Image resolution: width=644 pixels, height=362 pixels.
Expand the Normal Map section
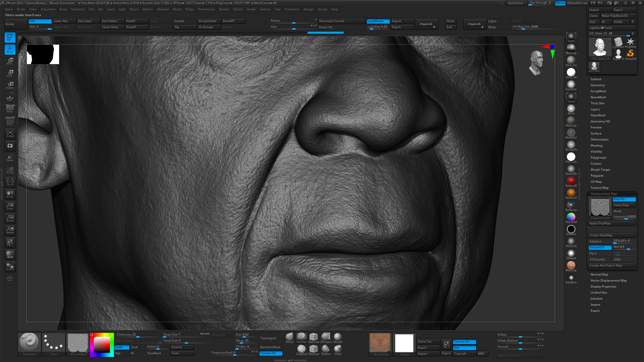point(599,274)
